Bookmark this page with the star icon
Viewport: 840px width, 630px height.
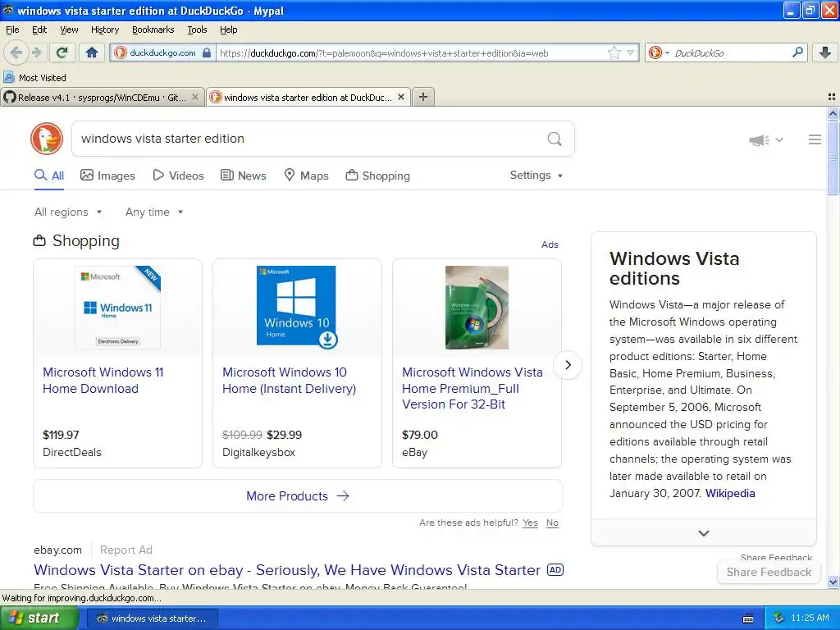pyautogui.click(x=614, y=52)
